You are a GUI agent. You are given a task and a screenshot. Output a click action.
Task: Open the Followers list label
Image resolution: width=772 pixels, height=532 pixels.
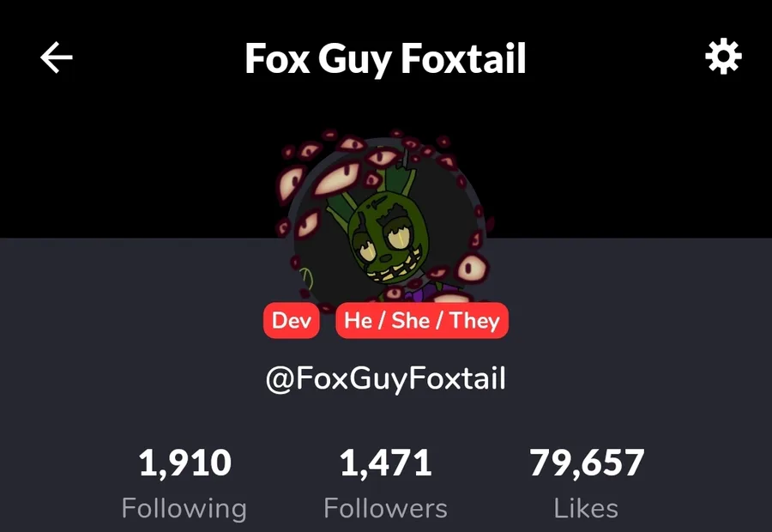point(385,508)
